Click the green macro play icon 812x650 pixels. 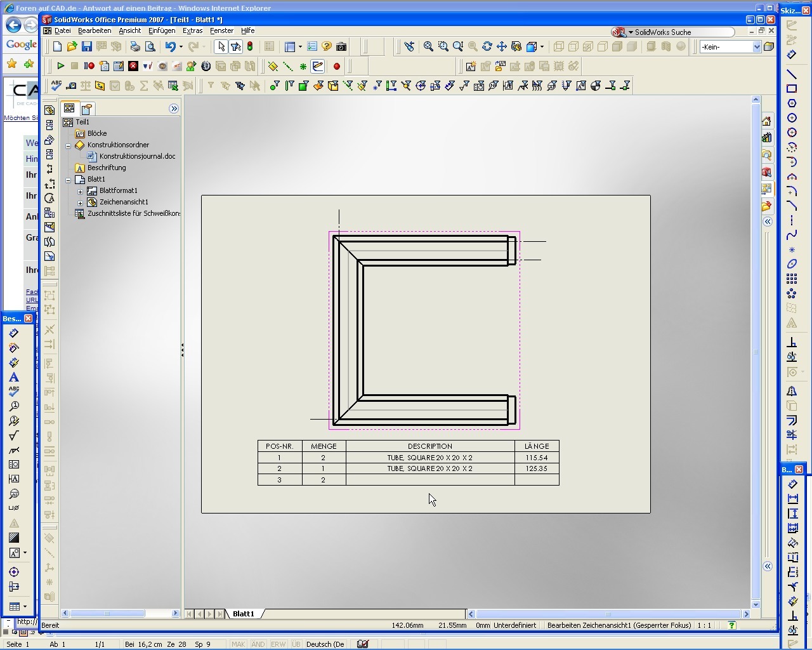point(60,66)
